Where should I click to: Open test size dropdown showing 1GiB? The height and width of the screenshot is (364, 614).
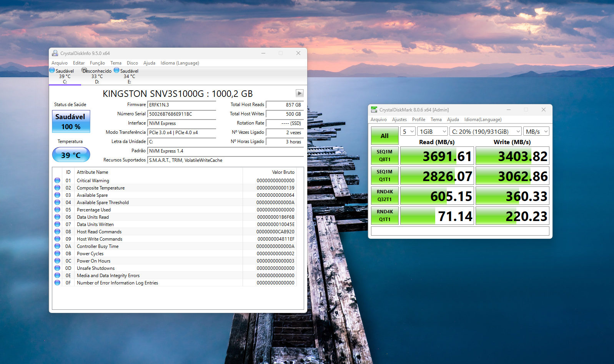pyautogui.click(x=433, y=131)
